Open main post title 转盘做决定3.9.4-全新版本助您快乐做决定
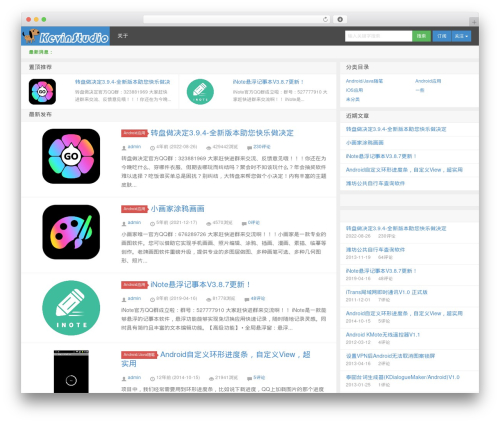 [222, 133]
